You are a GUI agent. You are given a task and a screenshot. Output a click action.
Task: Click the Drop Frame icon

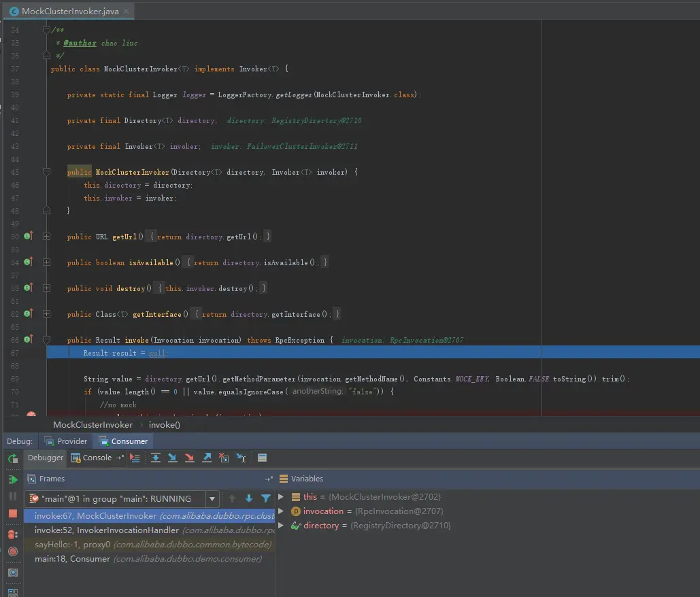coord(224,458)
